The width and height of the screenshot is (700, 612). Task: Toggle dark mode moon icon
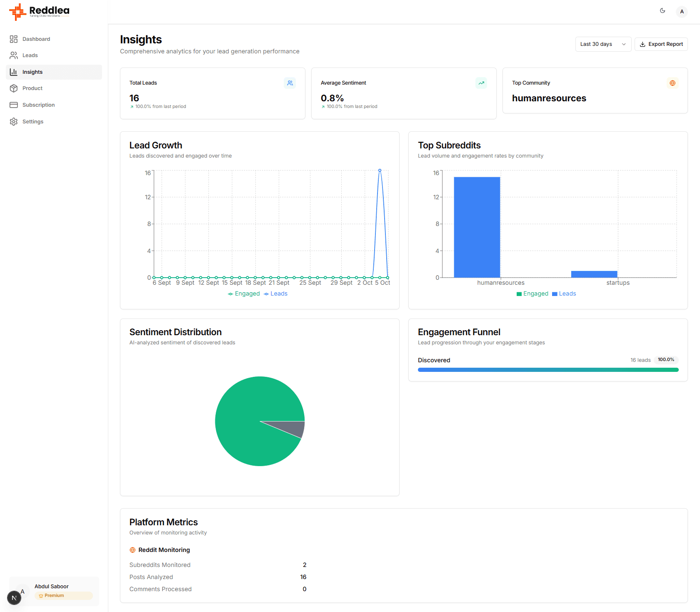point(662,11)
